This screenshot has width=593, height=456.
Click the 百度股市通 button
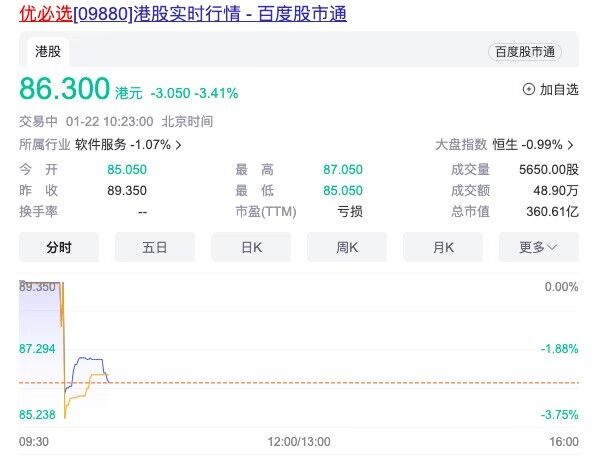tap(525, 52)
